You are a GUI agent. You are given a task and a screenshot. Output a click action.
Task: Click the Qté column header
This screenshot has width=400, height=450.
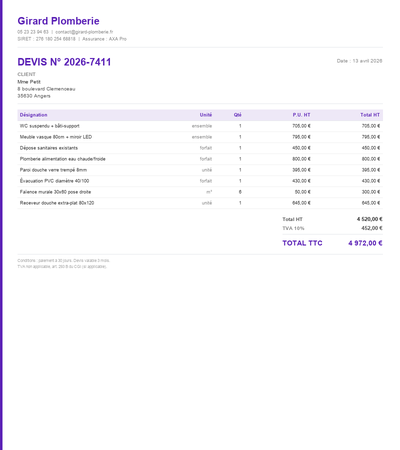(237, 115)
